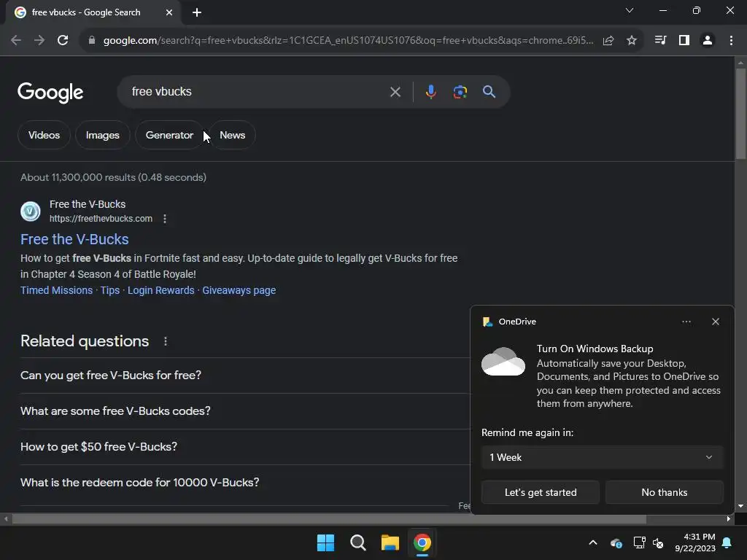Open Windows Start menu
Viewport: 747px width, 560px height.
pyautogui.click(x=325, y=542)
